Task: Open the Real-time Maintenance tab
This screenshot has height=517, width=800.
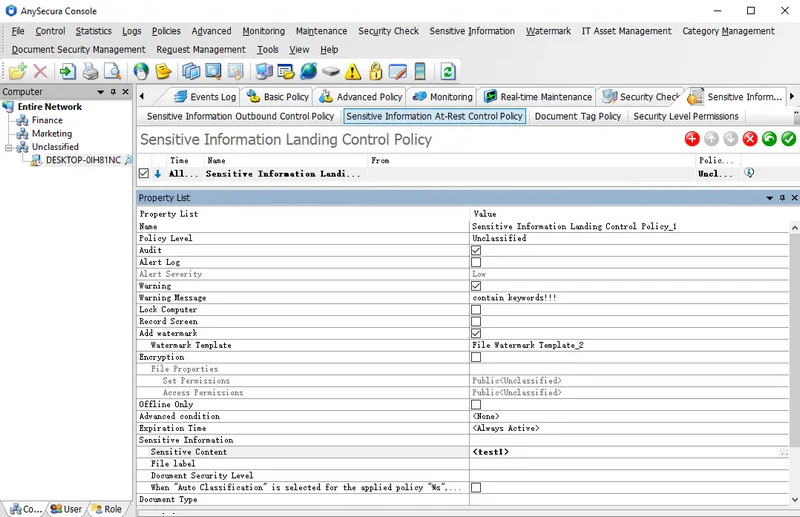Action: (538, 96)
